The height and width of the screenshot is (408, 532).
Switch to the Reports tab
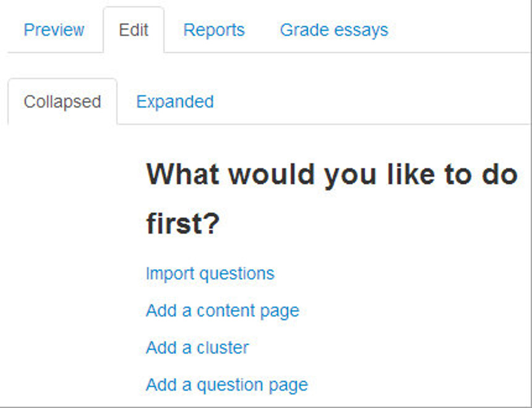(x=214, y=30)
